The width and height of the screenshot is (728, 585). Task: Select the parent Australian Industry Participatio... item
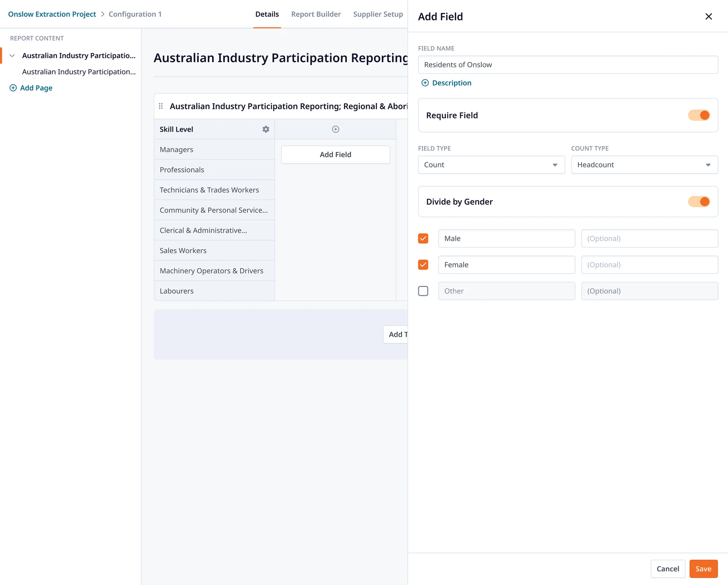[x=79, y=56]
